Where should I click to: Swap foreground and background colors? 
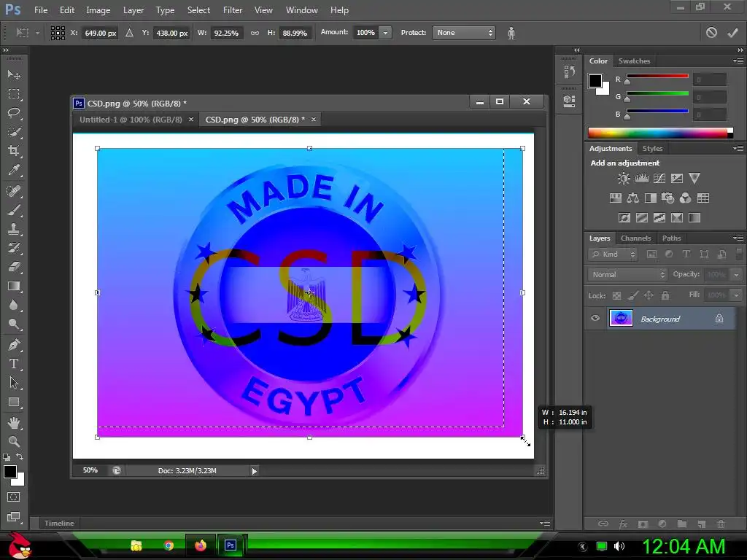[20, 456]
